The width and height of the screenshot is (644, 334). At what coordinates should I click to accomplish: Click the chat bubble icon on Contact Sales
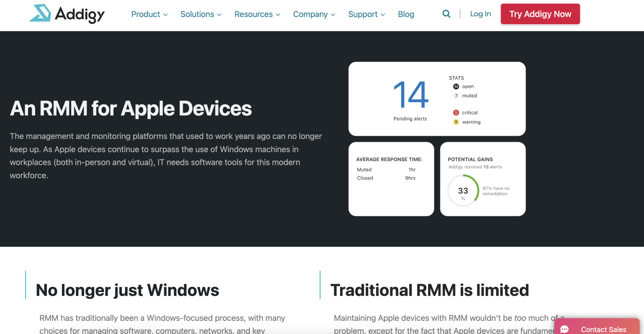click(565, 328)
